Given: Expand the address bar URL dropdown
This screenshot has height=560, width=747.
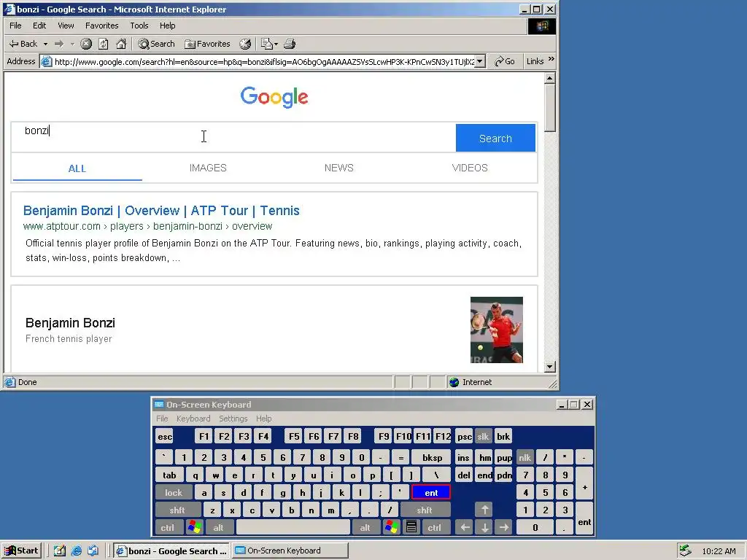Looking at the screenshot, I should coord(480,61).
